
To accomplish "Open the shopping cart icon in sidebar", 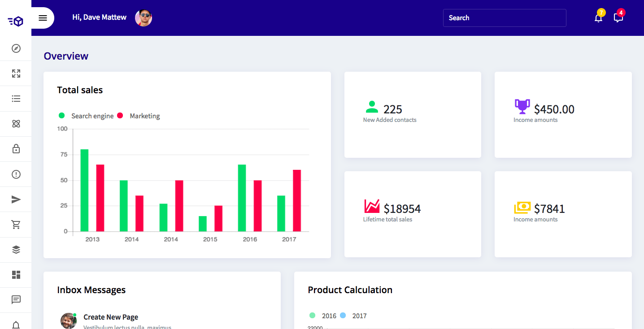I will pos(16,224).
